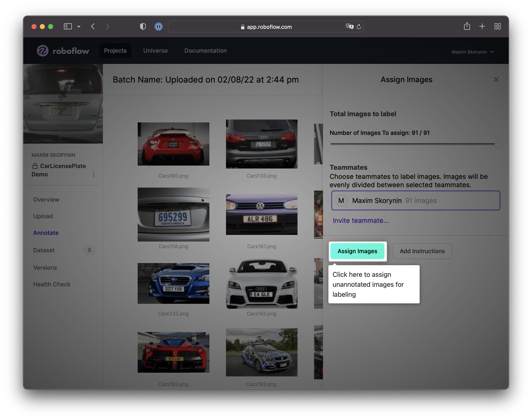
Task: Open the Cars160.png thumbnail
Action: pyautogui.click(x=173, y=144)
